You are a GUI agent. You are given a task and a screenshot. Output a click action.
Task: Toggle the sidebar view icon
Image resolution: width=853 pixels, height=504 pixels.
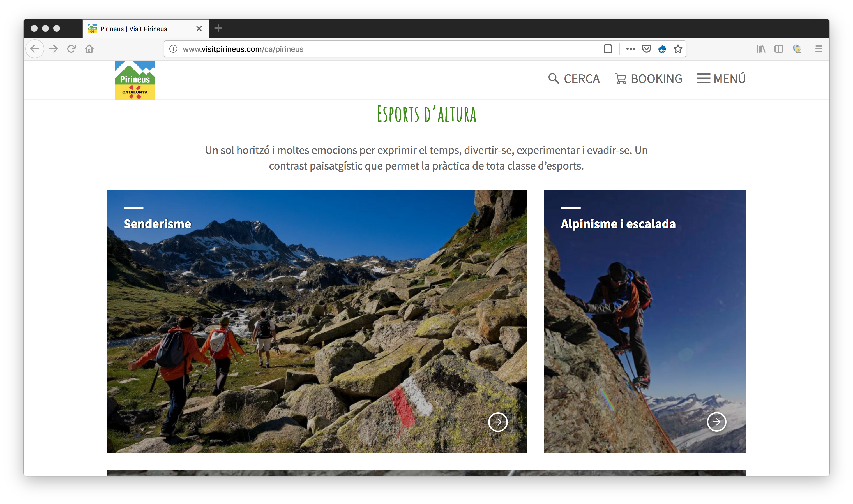pyautogui.click(x=779, y=49)
